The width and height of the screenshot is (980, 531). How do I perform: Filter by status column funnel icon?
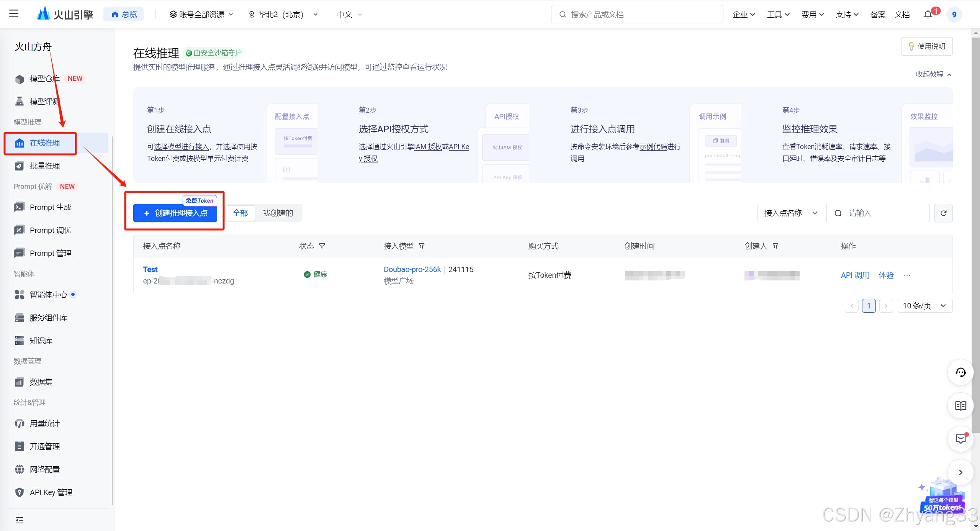(x=322, y=246)
